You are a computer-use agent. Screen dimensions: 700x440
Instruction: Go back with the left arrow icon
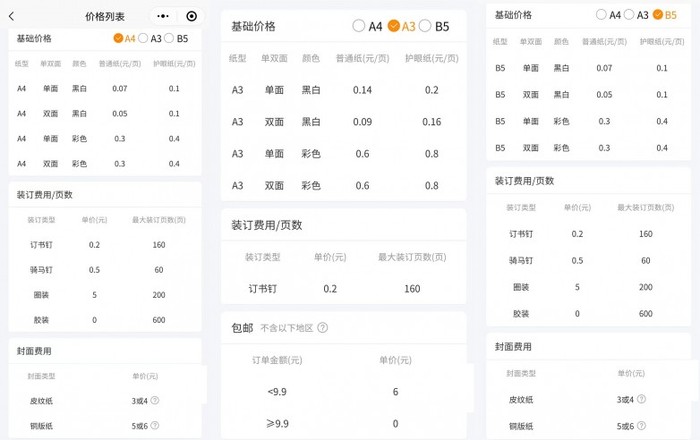click(12, 17)
